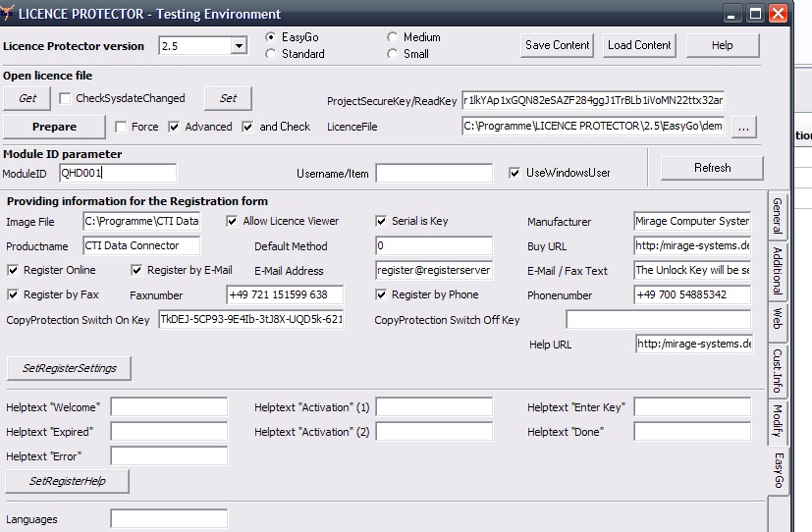Click the Licence Protector title bar icon

[x=10, y=14]
